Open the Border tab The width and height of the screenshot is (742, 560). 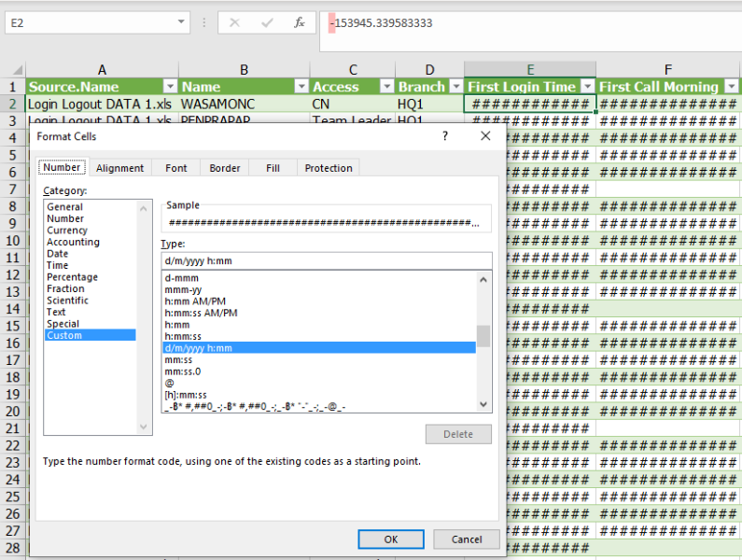click(x=225, y=168)
